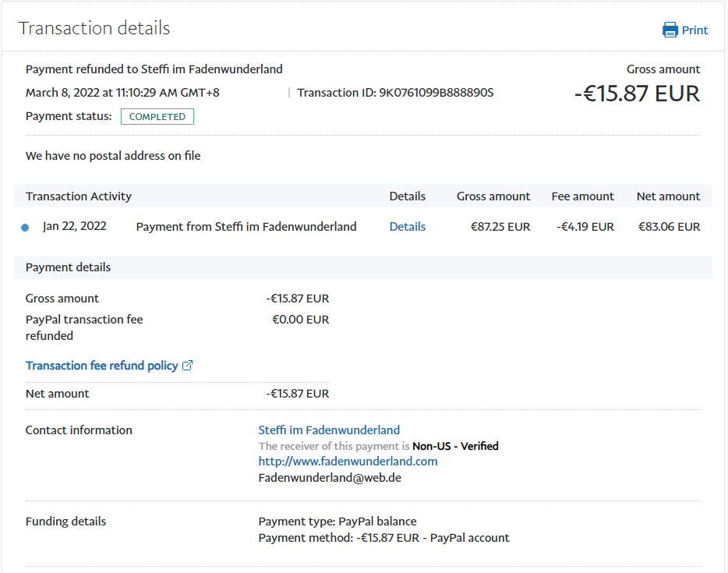Click the €87.25 EUR gross amount value

(500, 227)
